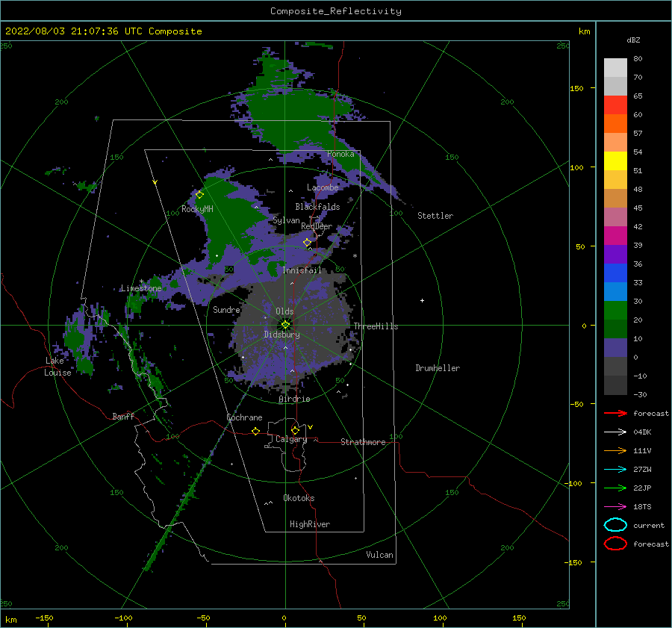
Task: Click the yellow diamond marker below Cochrane
Action: (x=256, y=431)
